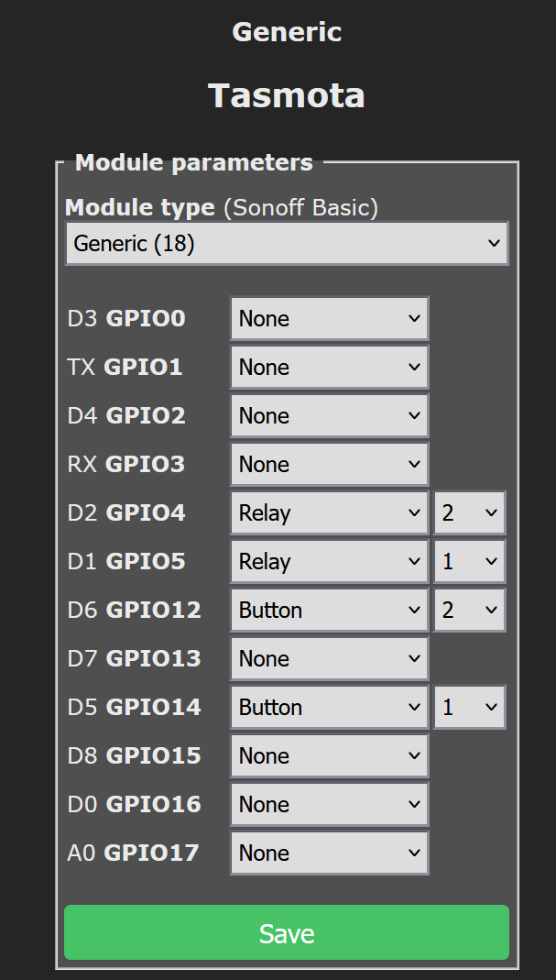Open the Button dropdown for GPIO14
The width and height of the screenshot is (556, 980).
pyautogui.click(x=329, y=707)
